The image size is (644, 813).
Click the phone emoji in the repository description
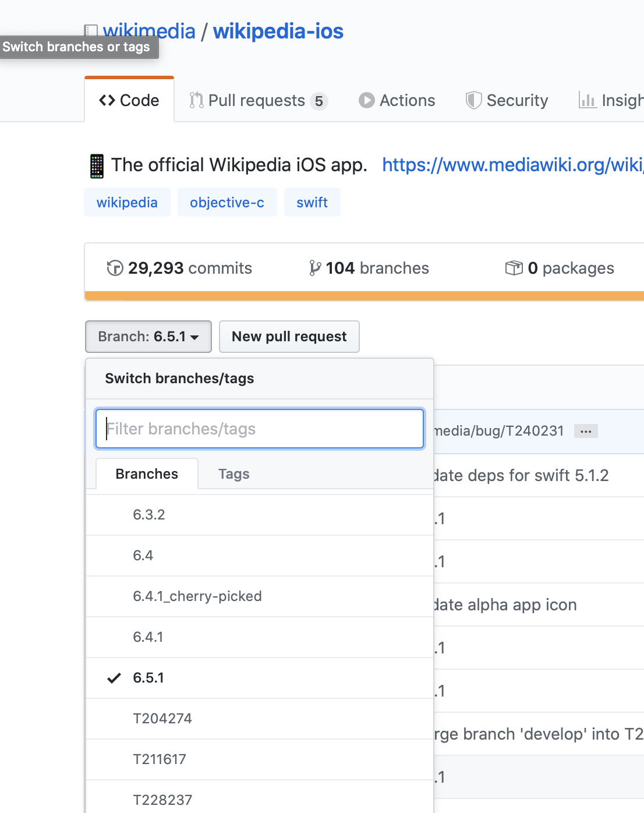97,166
